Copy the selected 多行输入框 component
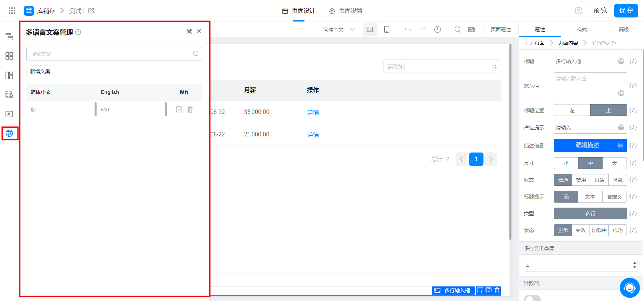644x301 pixels. click(489, 290)
